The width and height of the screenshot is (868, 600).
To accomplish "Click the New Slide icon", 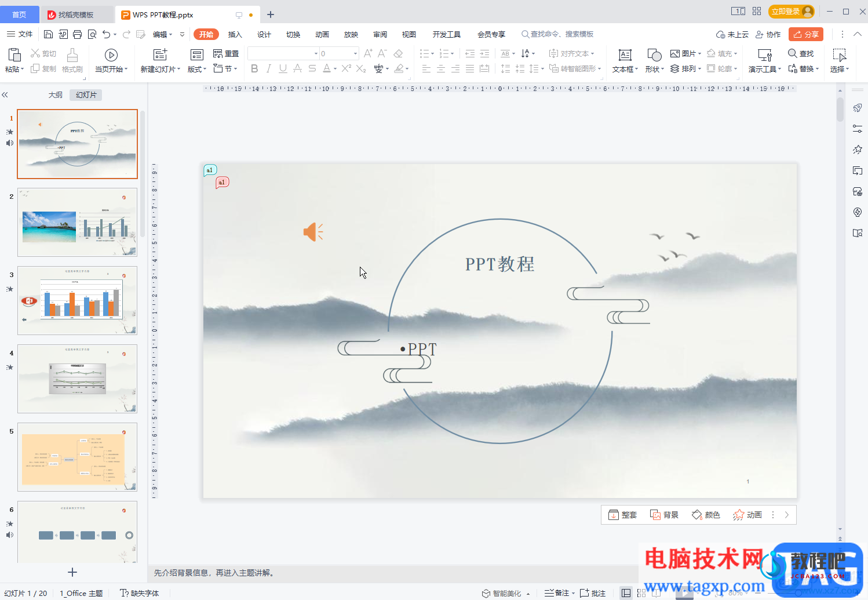I will (x=160, y=54).
